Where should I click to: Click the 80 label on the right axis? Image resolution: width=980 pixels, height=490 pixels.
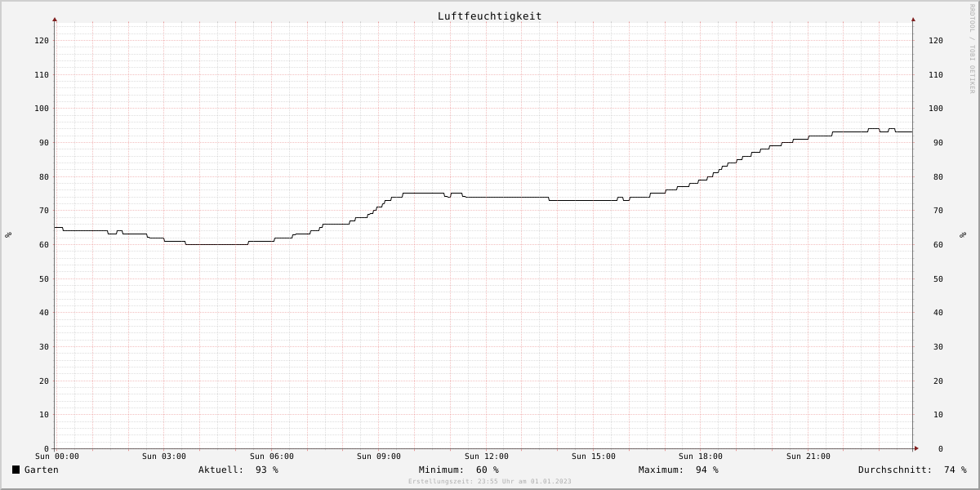938,177
